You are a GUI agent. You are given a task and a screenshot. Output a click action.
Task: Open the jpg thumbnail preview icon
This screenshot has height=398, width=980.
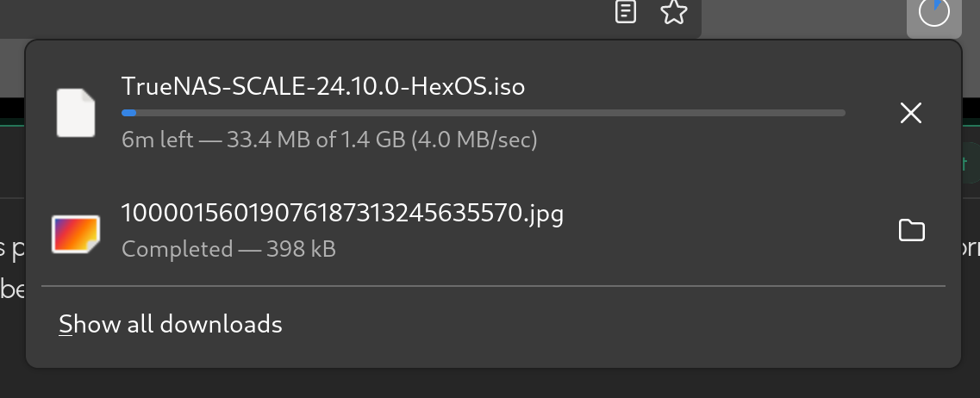(76, 234)
